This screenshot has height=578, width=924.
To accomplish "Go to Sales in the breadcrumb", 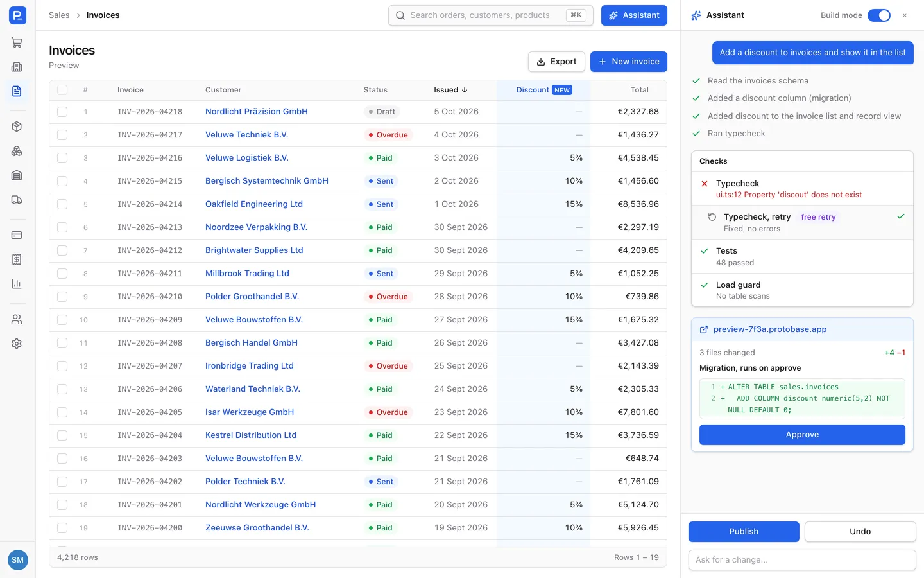I will point(59,15).
